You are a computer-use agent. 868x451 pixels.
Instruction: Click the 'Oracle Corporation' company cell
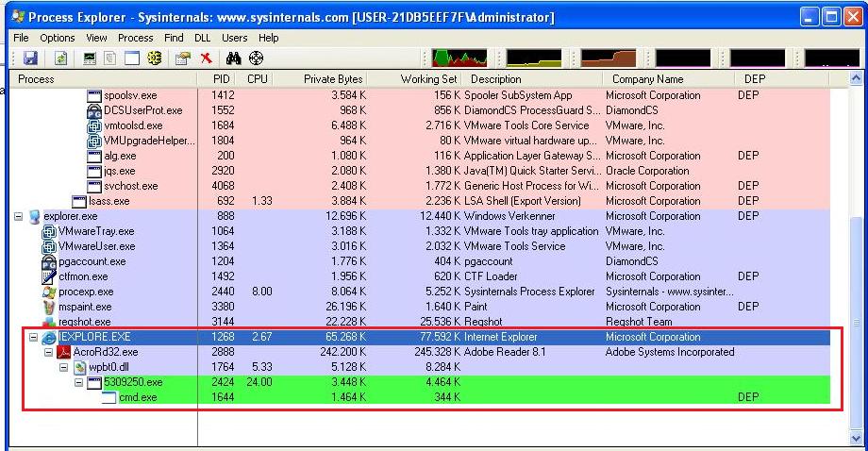click(647, 171)
